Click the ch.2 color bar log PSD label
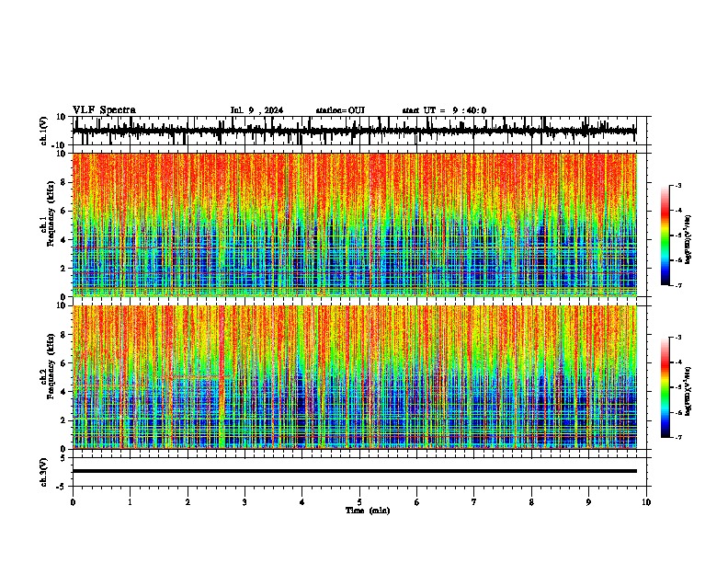Screen dimensions: 728x563 coord(688,391)
